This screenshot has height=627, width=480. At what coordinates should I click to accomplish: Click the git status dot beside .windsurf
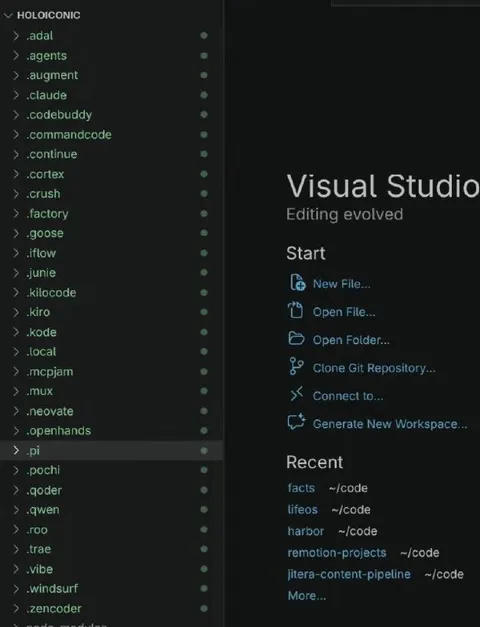pos(204,589)
